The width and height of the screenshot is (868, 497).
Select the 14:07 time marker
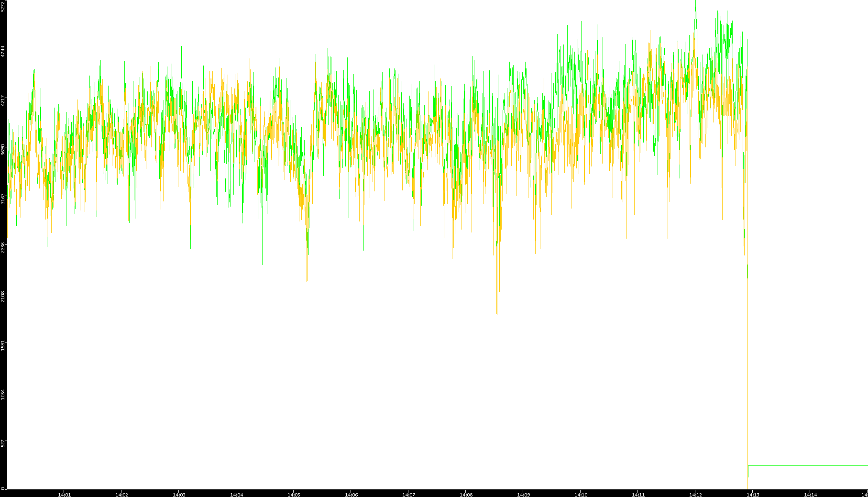[x=408, y=495]
